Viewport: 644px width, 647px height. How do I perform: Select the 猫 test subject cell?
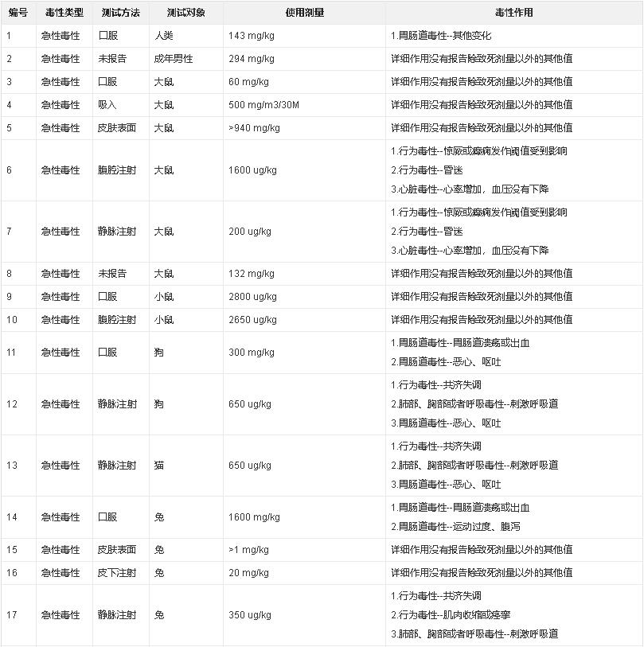tap(159, 466)
